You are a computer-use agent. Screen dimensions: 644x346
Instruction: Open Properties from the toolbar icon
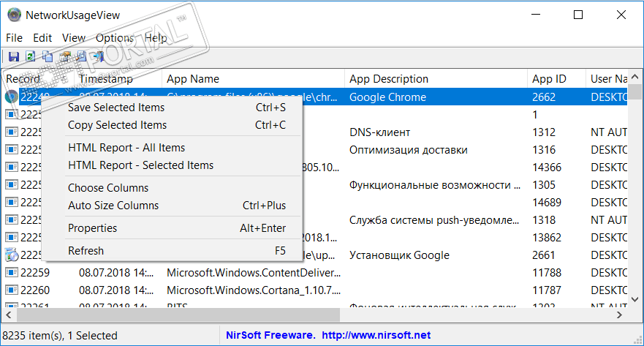(65, 56)
